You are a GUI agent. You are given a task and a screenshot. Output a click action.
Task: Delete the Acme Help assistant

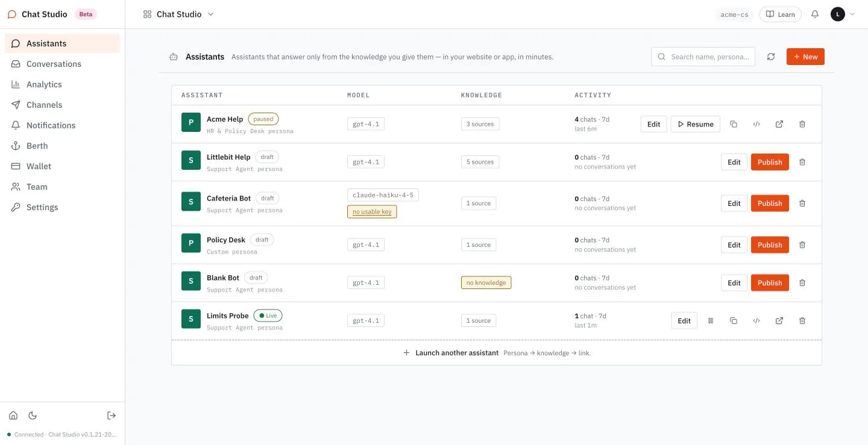click(x=802, y=124)
